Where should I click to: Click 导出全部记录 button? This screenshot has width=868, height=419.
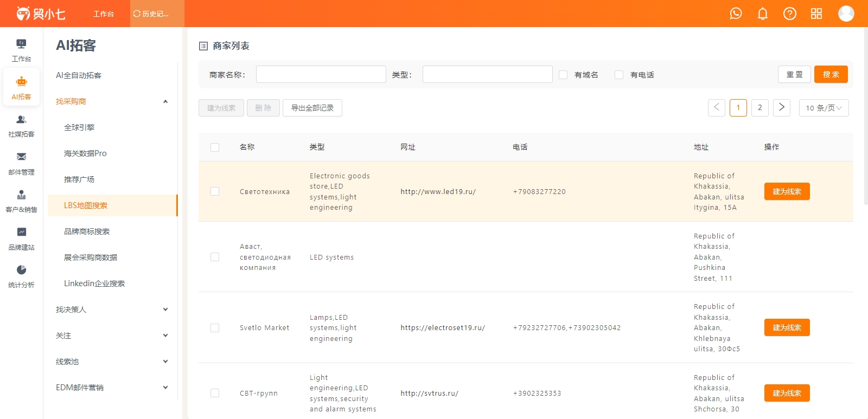312,108
